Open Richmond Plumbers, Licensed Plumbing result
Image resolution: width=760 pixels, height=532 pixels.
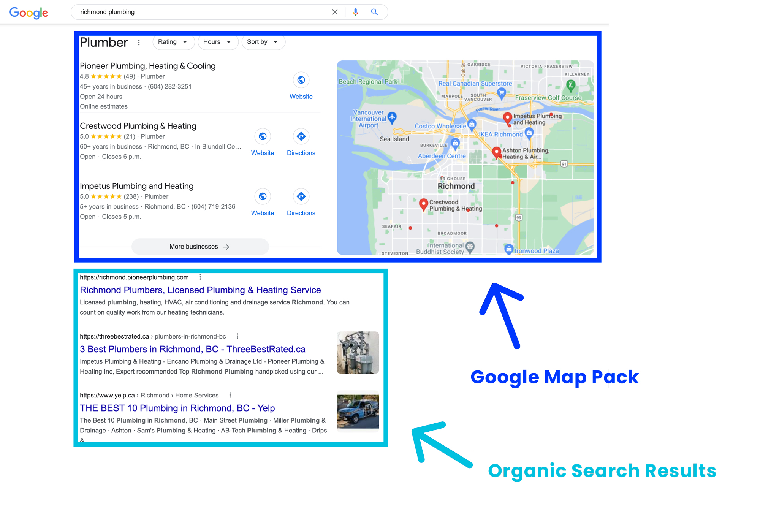click(200, 290)
